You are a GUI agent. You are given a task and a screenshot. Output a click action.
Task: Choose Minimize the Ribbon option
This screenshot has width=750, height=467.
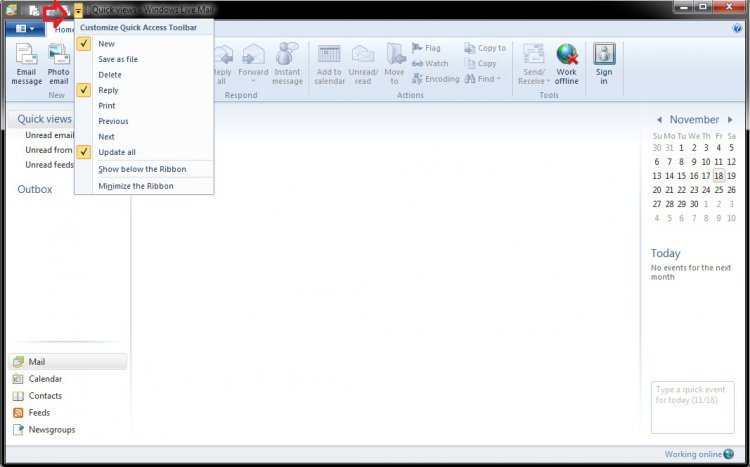pyautogui.click(x=135, y=186)
